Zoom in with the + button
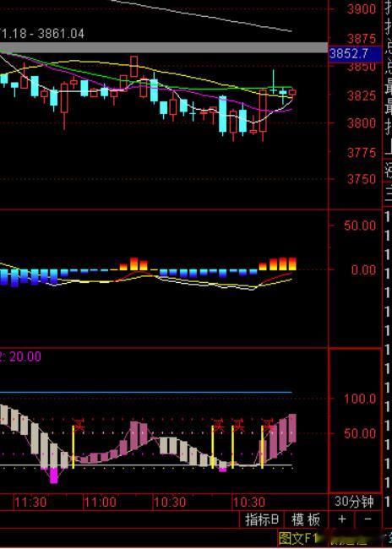The width and height of the screenshot is (392, 549). click(x=342, y=519)
